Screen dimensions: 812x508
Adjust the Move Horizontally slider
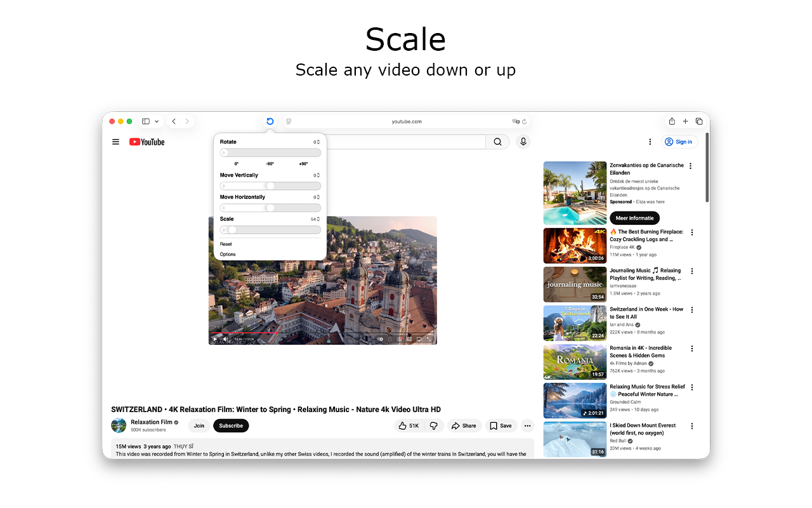pyautogui.click(x=270, y=208)
